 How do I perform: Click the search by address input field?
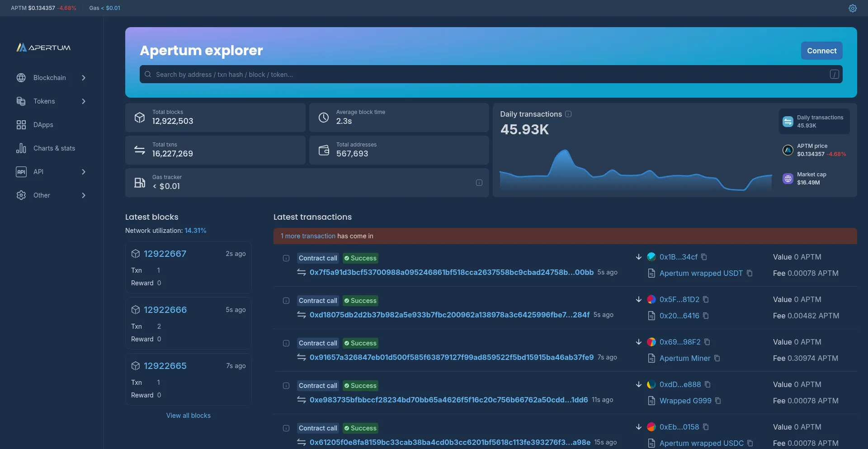click(x=491, y=74)
